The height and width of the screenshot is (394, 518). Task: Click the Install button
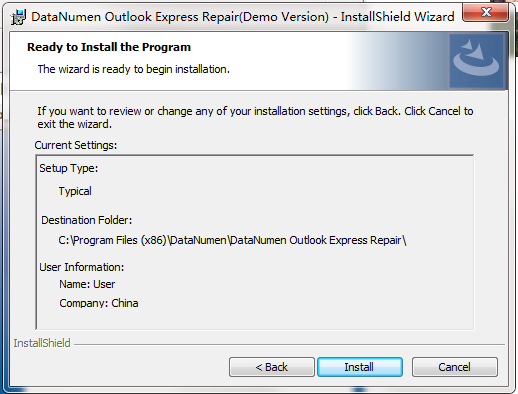coord(360,367)
